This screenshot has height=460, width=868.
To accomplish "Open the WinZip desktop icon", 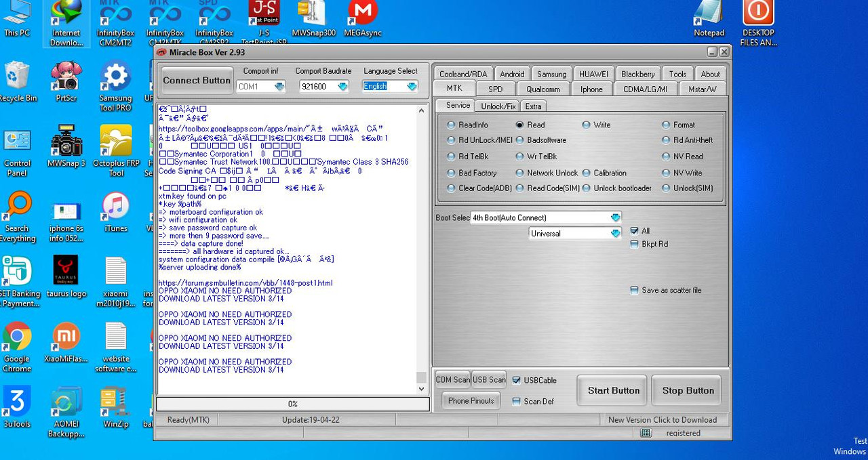I will tap(116, 408).
